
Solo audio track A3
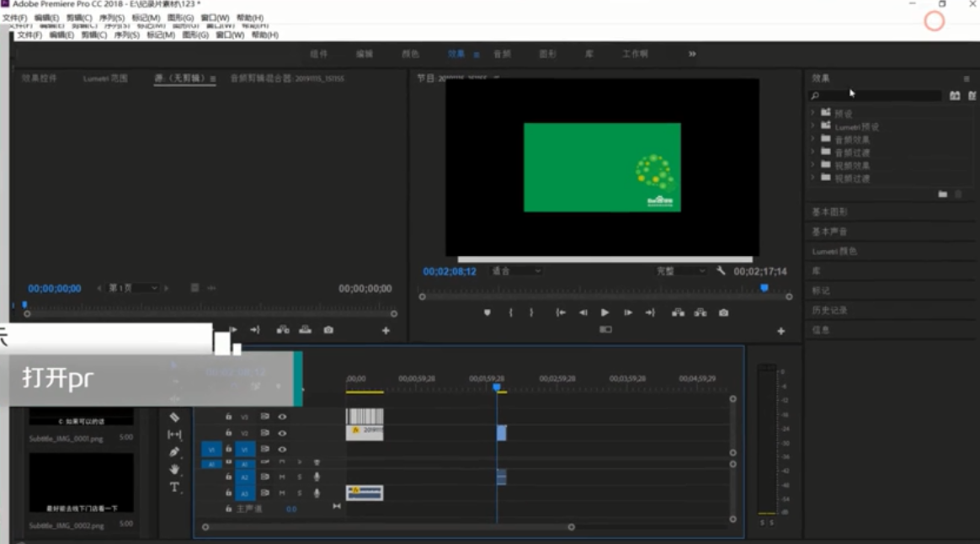300,493
